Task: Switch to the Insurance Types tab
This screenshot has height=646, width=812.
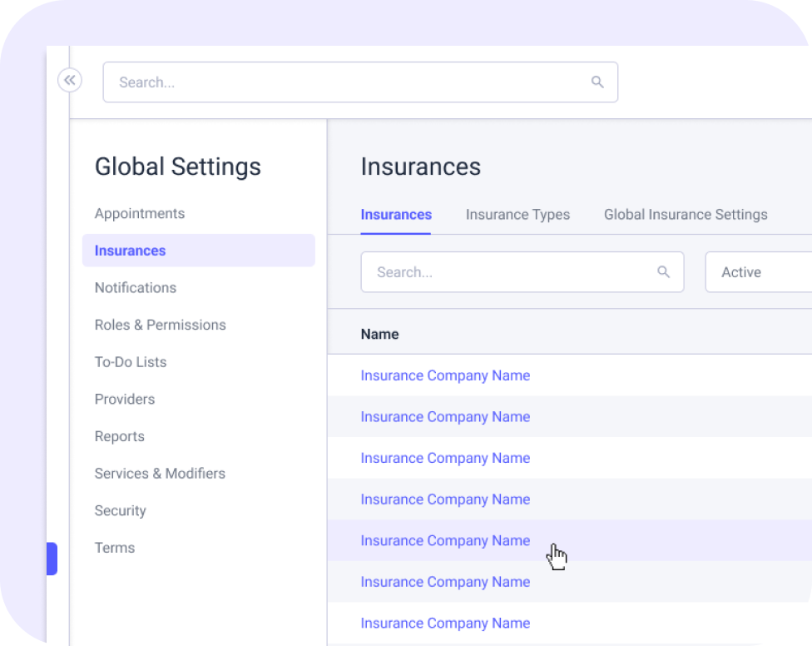Action: 517,215
